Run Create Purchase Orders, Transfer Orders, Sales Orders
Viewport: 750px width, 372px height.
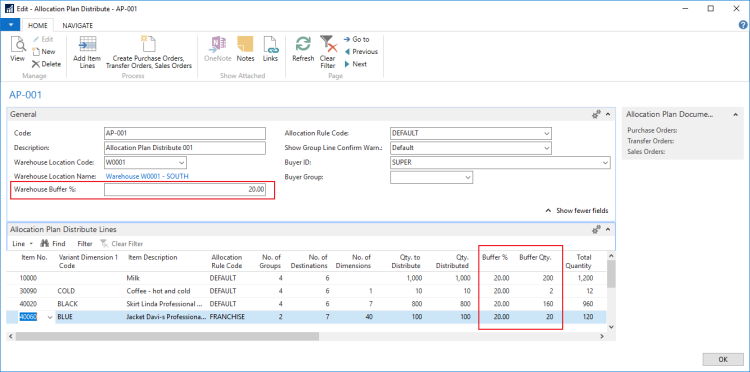click(x=149, y=53)
